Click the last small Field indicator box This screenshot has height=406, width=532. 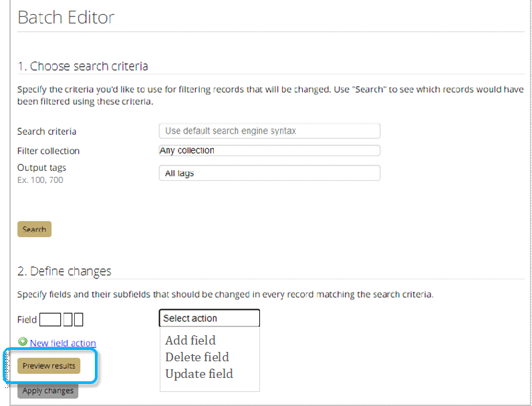coord(78,320)
